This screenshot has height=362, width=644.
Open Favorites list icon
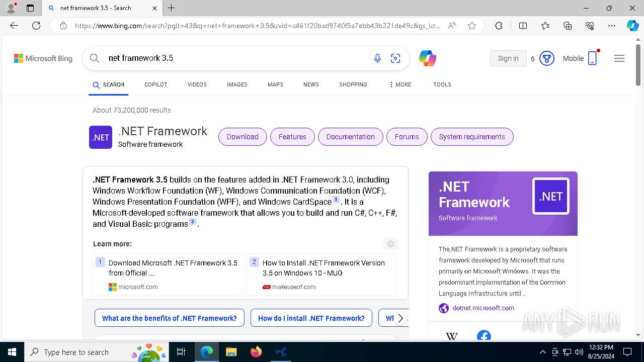click(545, 26)
